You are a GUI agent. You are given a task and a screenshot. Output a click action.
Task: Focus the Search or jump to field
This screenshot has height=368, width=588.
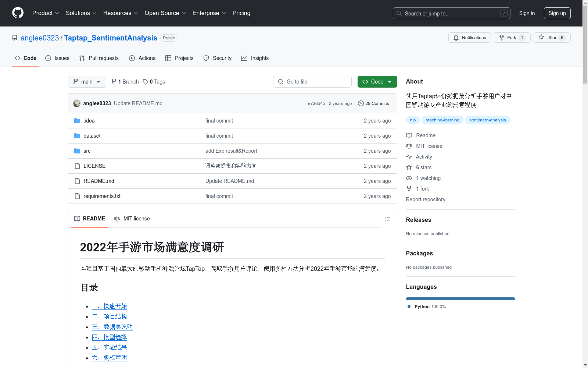coord(452,13)
